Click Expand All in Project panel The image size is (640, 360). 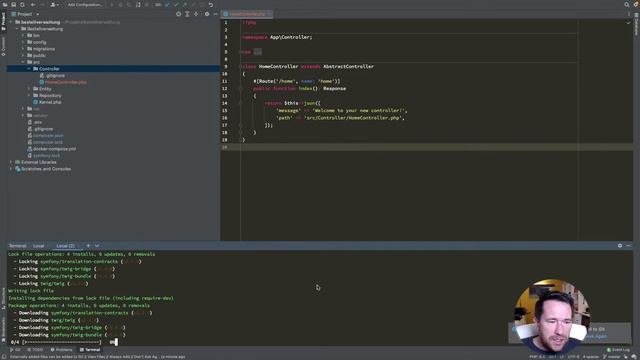pyautogui.click(x=187, y=14)
